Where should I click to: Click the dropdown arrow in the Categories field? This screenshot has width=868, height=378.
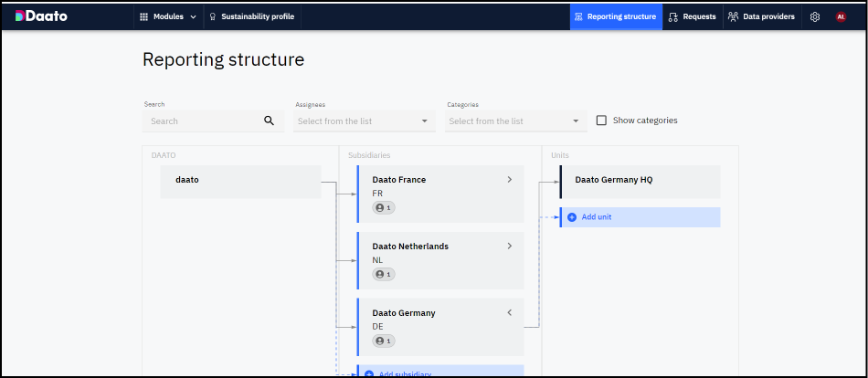pyautogui.click(x=576, y=121)
